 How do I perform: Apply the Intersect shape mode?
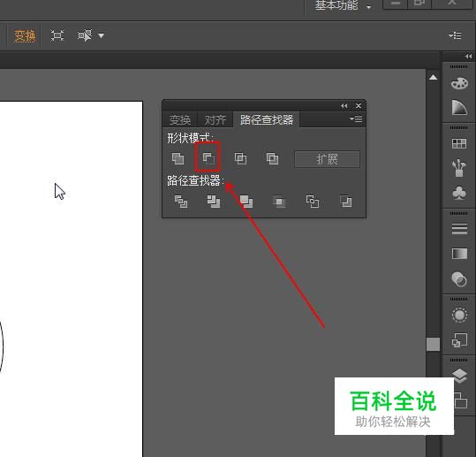coord(241,158)
